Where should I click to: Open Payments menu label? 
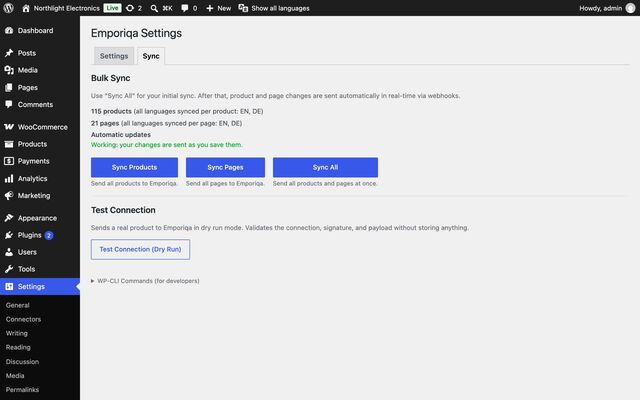[33, 161]
